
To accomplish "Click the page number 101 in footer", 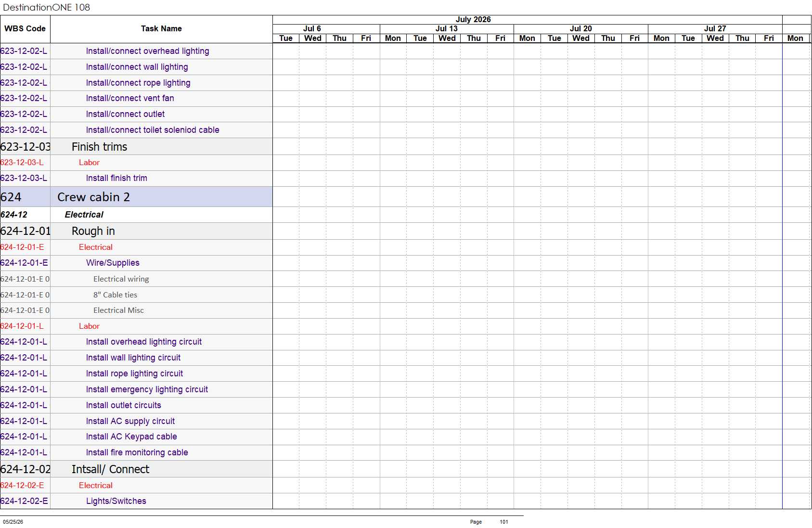I will tap(504, 522).
